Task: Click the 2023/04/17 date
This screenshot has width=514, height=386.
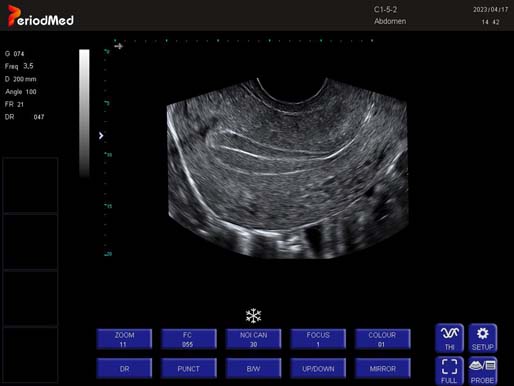Action: (x=490, y=10)
